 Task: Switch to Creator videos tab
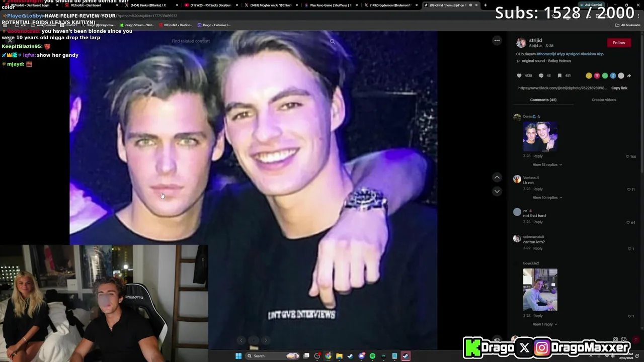604,100
